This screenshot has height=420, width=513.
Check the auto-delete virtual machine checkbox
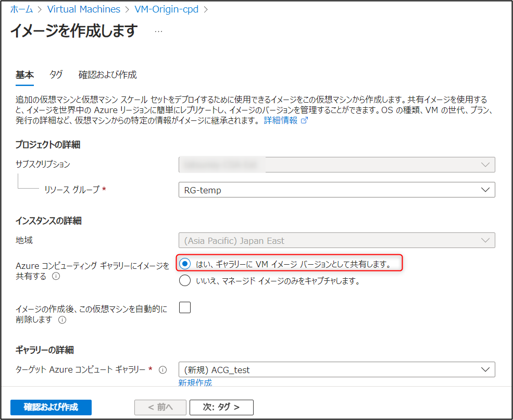point(185,308)
